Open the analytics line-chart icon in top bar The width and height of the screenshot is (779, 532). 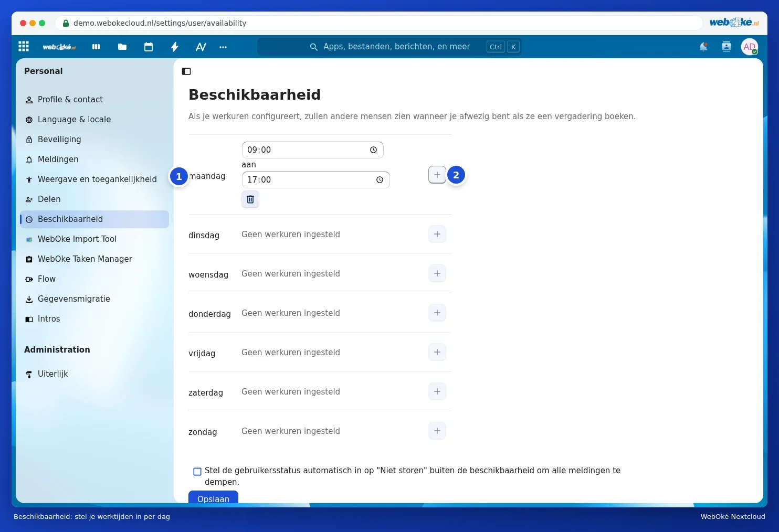point(201,47)
